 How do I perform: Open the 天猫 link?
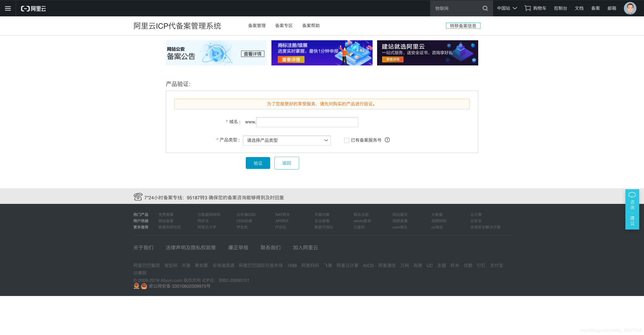point(186,265)
